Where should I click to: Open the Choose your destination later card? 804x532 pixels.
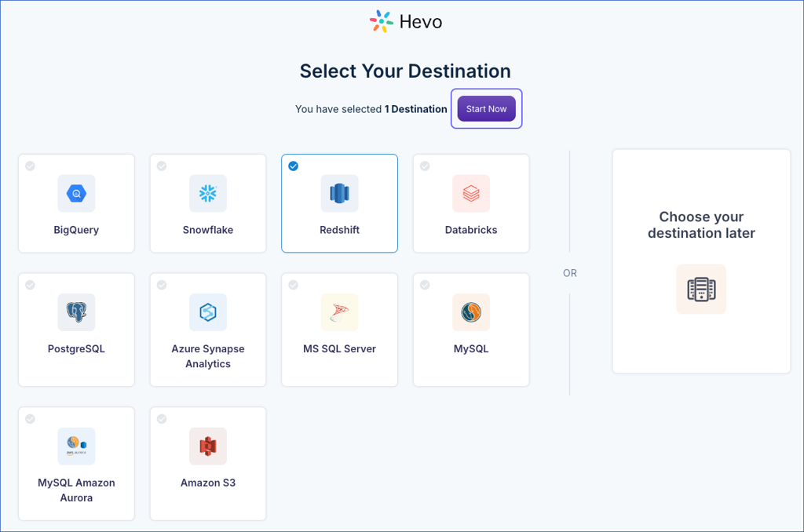(x=701, y=261)
